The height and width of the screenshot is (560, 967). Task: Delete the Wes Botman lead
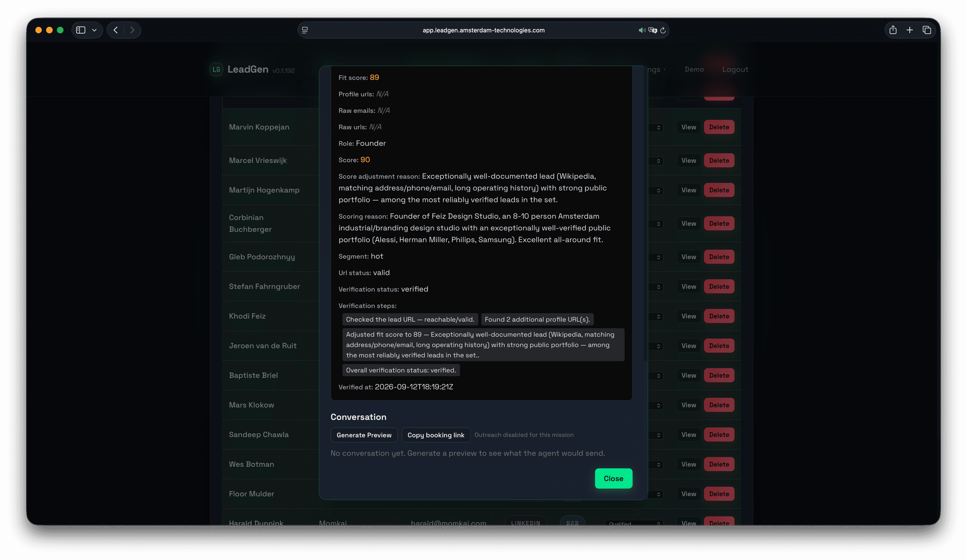pyautogui.click(x=719, y=464)
